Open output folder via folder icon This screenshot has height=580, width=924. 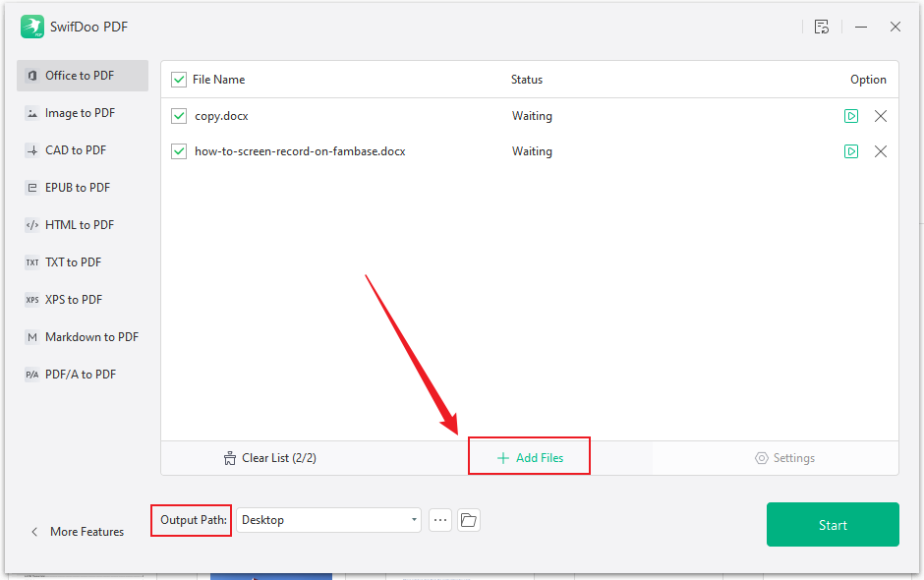[x=469, y=519]
